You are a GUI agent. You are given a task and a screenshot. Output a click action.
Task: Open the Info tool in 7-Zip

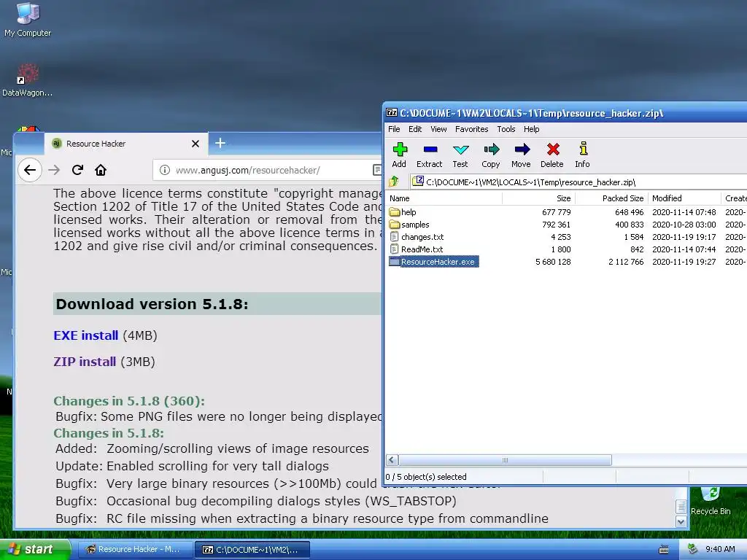(582, 155)
